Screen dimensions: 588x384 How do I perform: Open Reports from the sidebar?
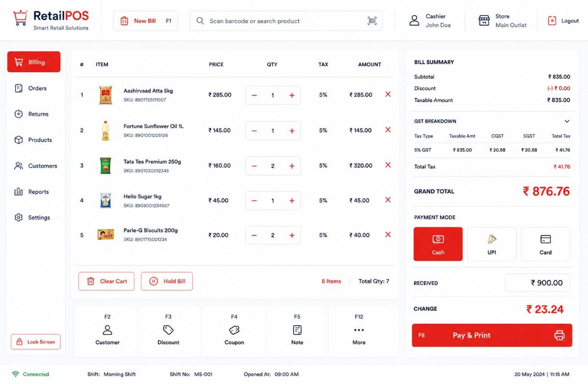(34, 192)
